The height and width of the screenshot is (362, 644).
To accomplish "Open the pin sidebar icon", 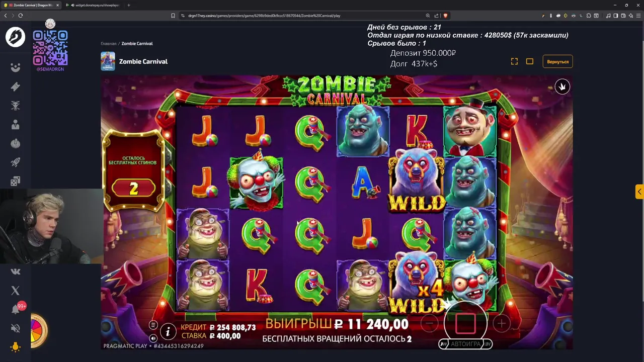I will (16, 86).
